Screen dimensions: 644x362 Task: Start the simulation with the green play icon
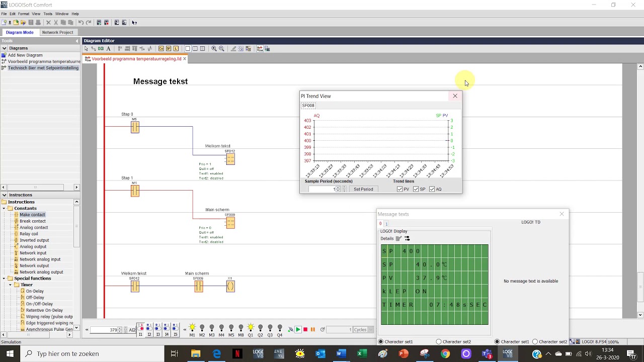(x=298, y=330)
